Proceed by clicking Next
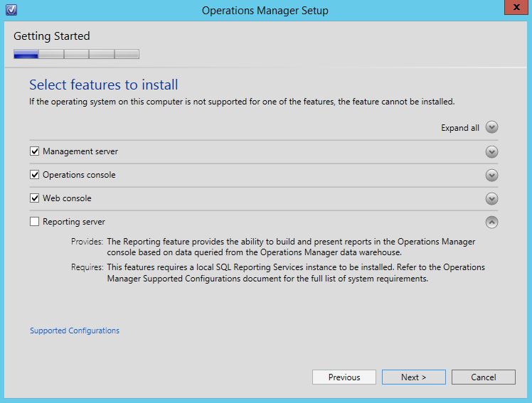This screenshot has width=532, height=403. pos(413,377)
